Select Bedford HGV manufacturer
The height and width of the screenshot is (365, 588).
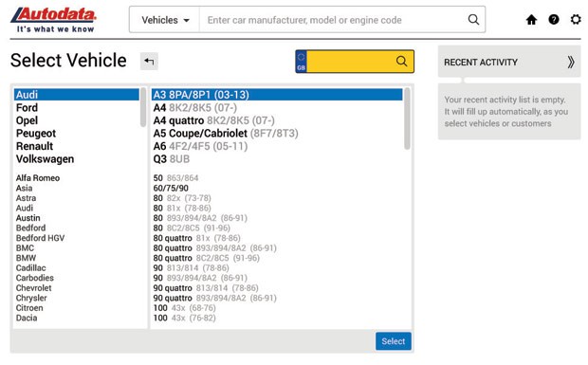[40, 238]
